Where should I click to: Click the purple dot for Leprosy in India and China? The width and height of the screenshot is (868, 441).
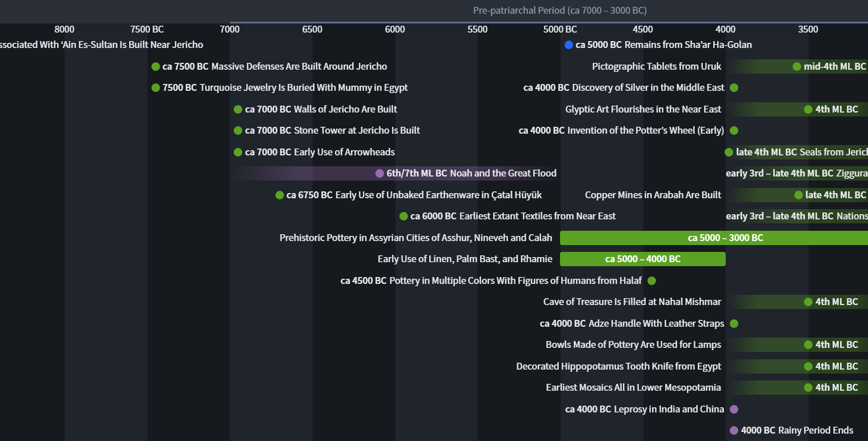tap(734, 409)
